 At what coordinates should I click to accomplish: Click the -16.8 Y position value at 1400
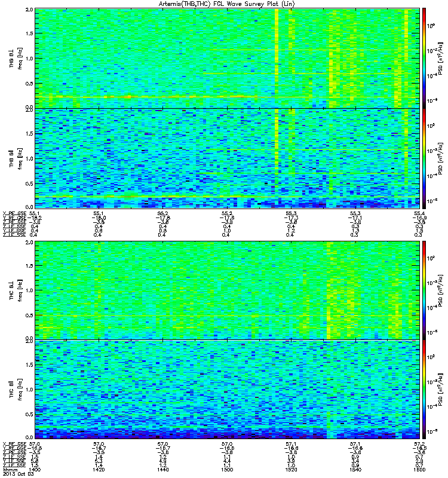35,448
